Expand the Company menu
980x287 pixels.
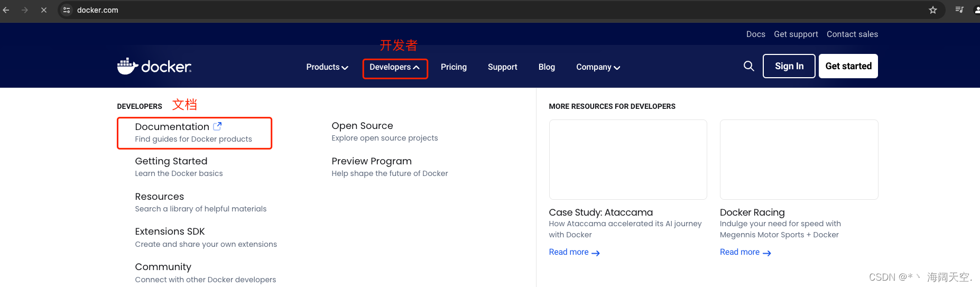click(x=598, y=67)
